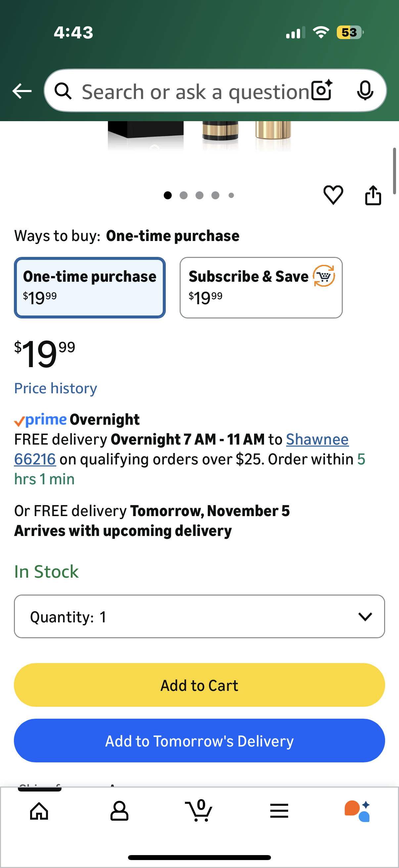Tap the microphone voice search icon
Viewport: 399px width, 868px height.
click(x=365, y=90)
